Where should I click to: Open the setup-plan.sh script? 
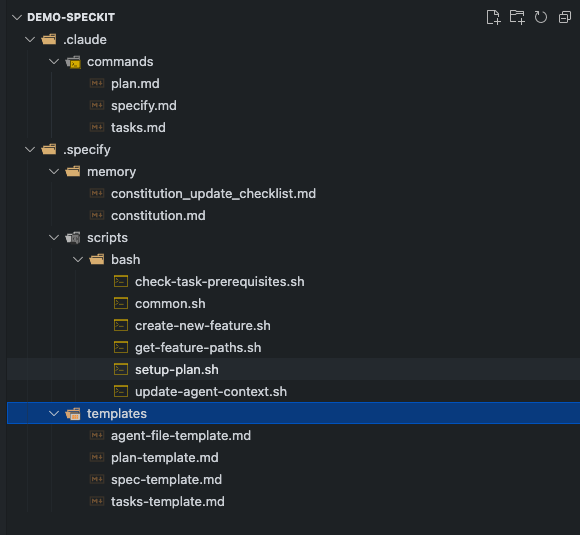pos(177,370)
